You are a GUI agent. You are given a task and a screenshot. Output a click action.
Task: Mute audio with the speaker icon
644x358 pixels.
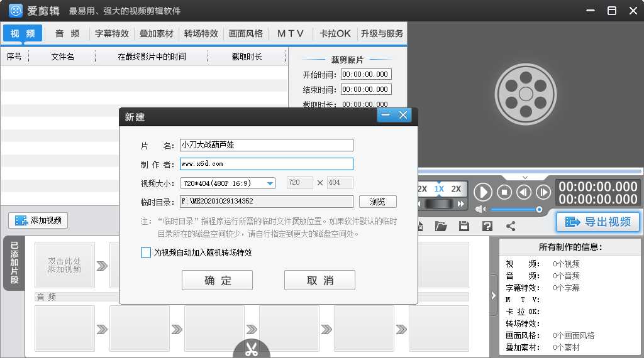tap(481, 209)
